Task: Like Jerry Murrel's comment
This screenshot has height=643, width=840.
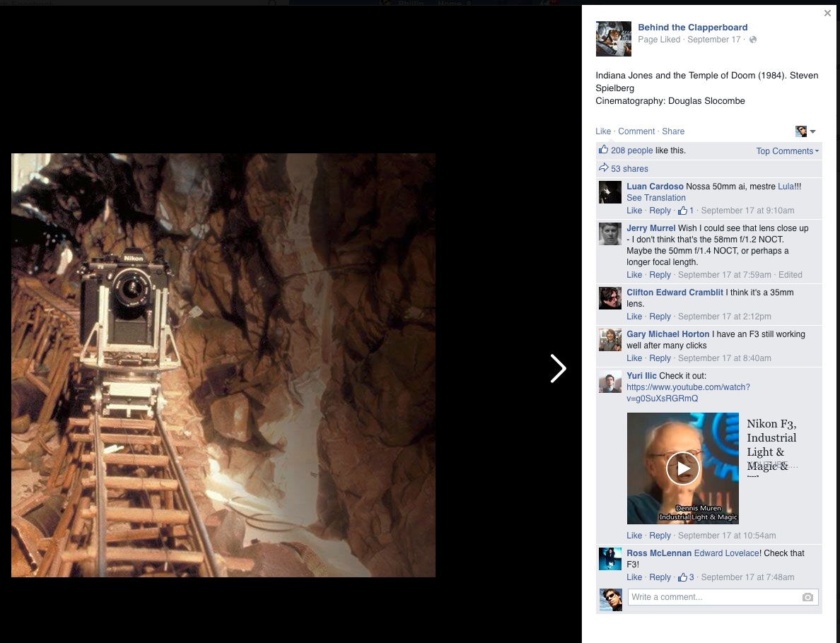Action: [634, 275]
